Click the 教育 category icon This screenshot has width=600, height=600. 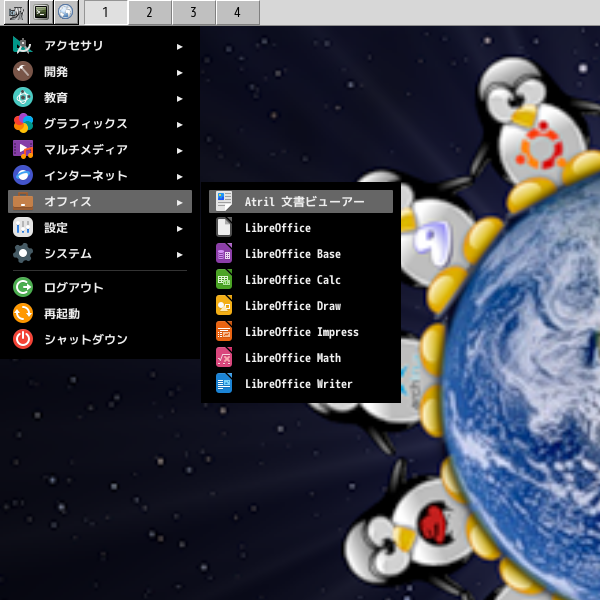click(x=23, y=98)
